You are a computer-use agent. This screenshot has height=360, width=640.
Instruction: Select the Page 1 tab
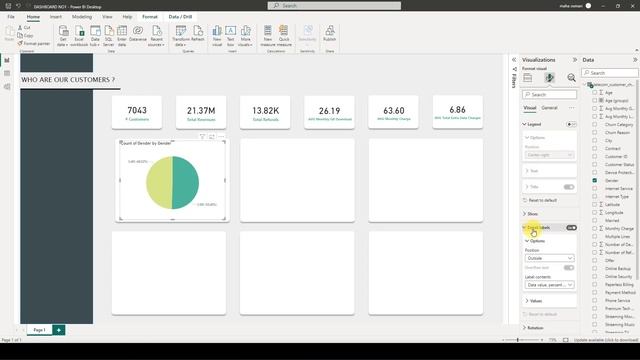pyautogui.click(x=40, y=330)
